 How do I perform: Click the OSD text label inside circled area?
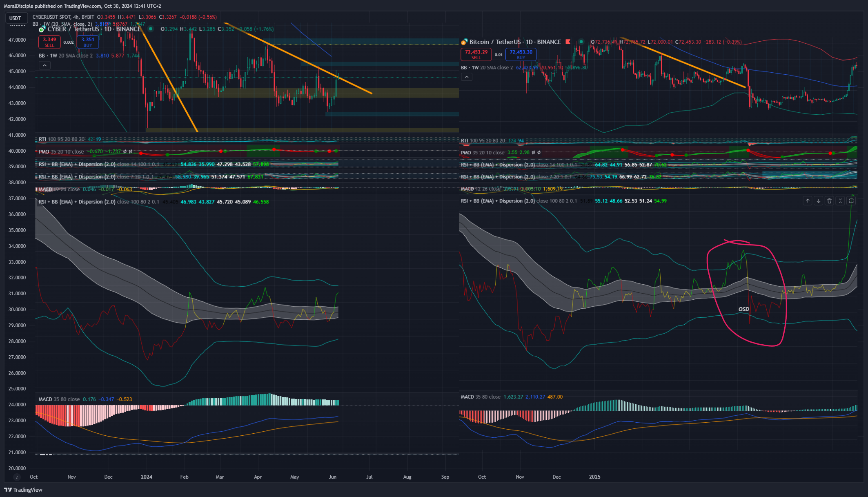tap(744, 309)
